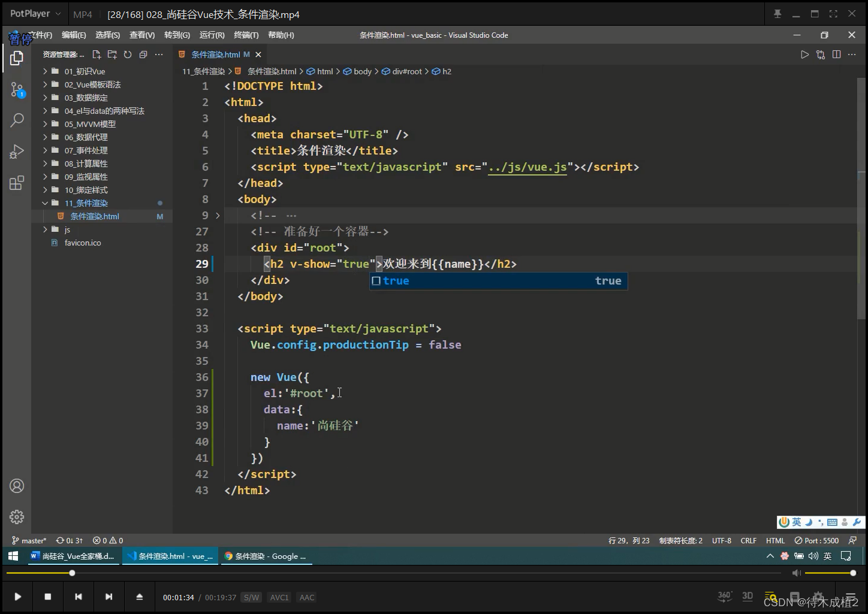Open the 帮助(H) menu
Image resolution: width=868 pixels, height=614 pixels.
pyautogui.click(x=281, y=35)
